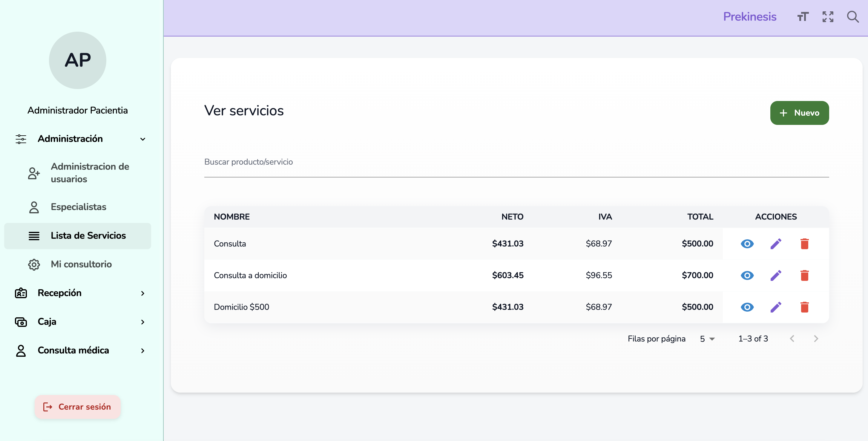Click the Recepción sidebar icon
The height and width of the screenshot is (441, 868).
pos(21,293)
